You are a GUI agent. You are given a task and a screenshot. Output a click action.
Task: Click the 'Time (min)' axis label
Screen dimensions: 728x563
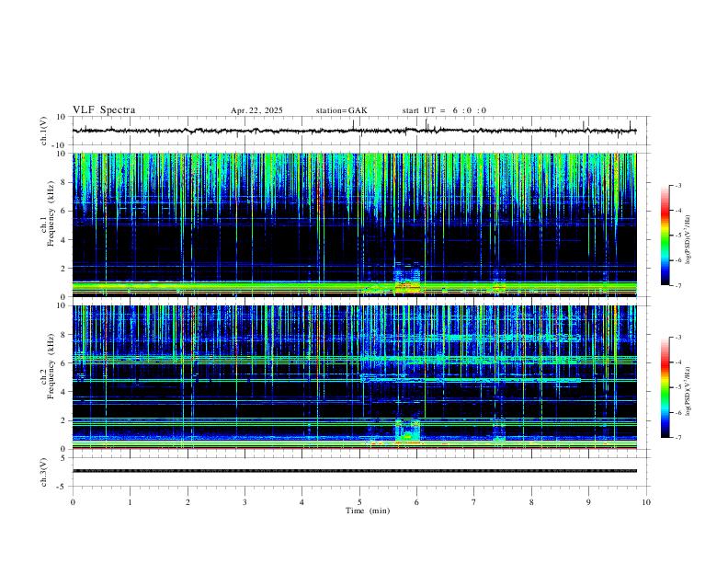tap(368, 511)
